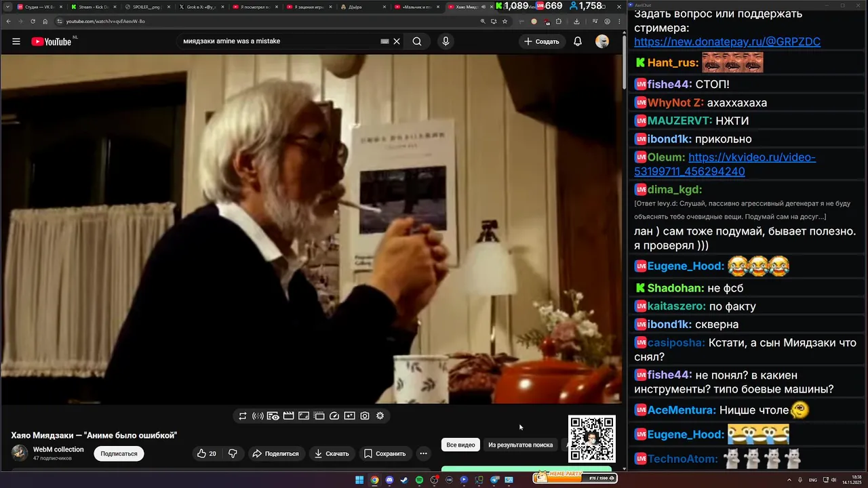Go to the YouTube home logo
Screen dimensions: 868x488
pos(51,41)
